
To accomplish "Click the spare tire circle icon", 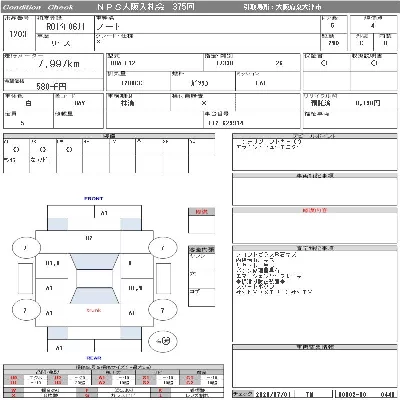I will 163,341.
